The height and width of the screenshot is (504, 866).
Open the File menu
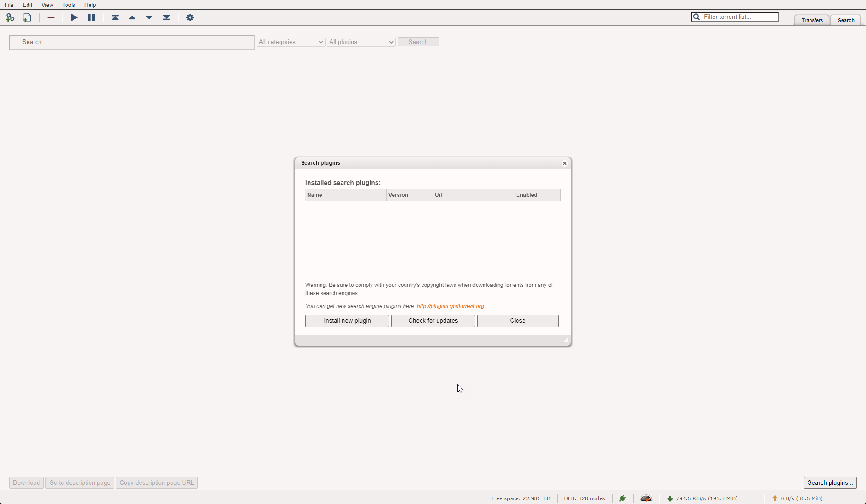click(9, 5)
